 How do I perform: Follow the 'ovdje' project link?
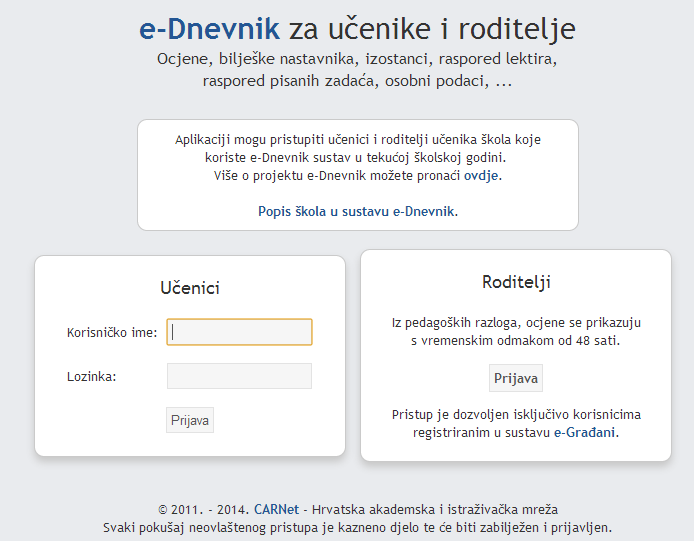481,176
